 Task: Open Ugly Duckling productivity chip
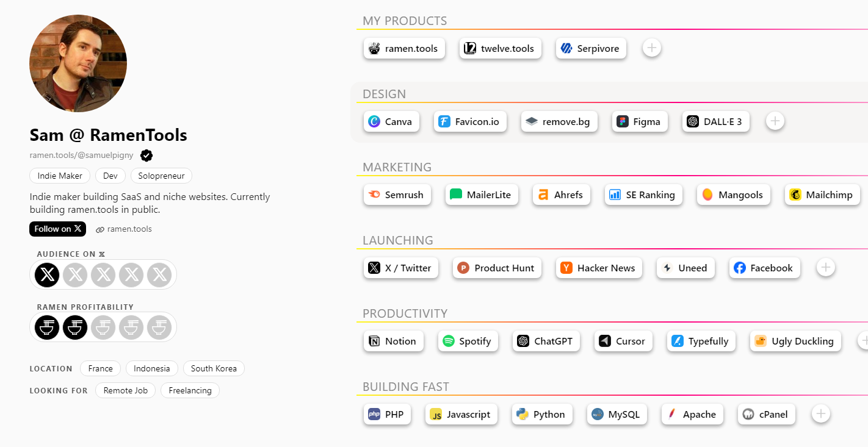[795, 341]
